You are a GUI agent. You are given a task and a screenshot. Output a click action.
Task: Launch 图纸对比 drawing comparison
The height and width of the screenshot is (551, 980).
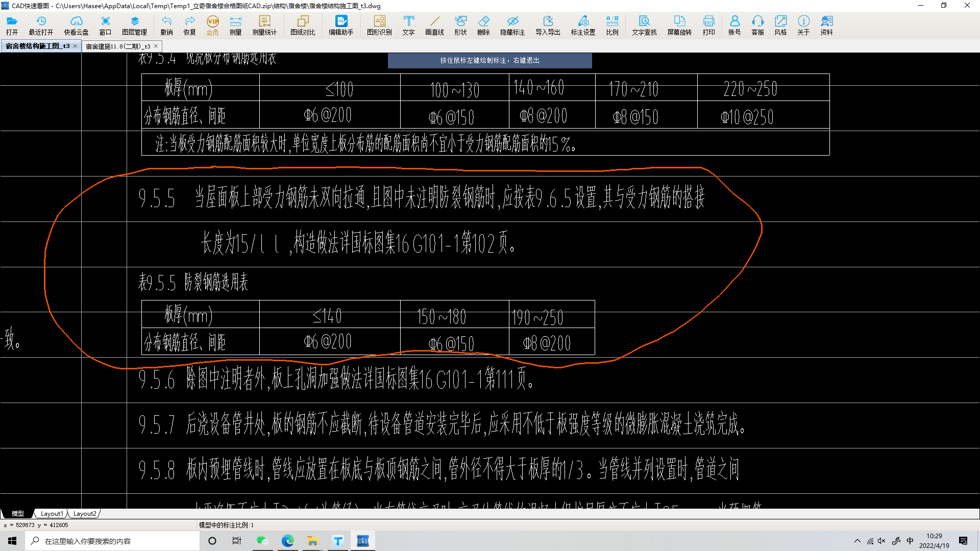click(303, 25)
